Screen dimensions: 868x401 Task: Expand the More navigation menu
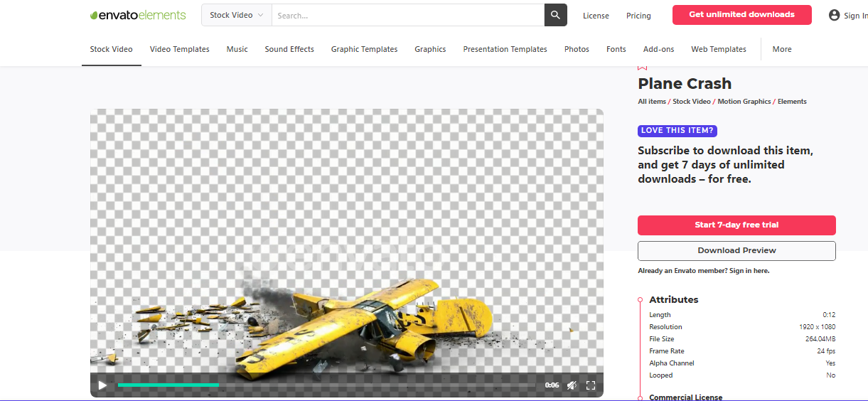(782, 49)
